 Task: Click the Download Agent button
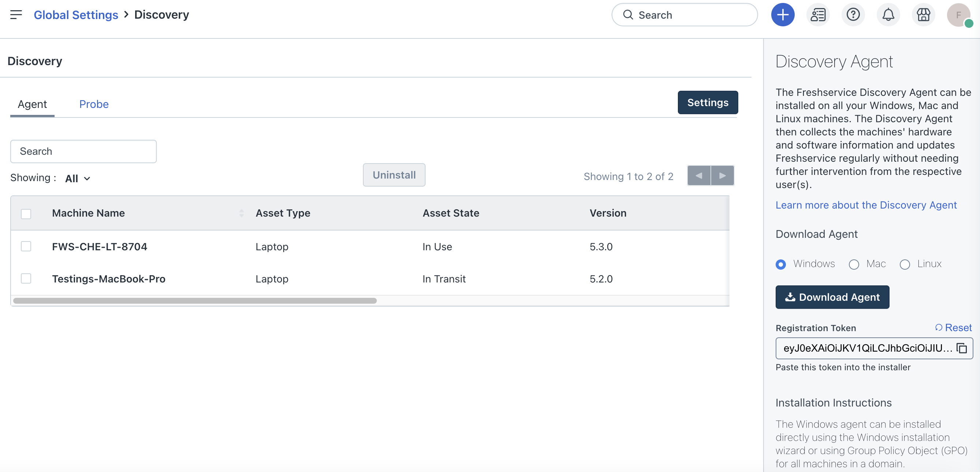point(832,297)
